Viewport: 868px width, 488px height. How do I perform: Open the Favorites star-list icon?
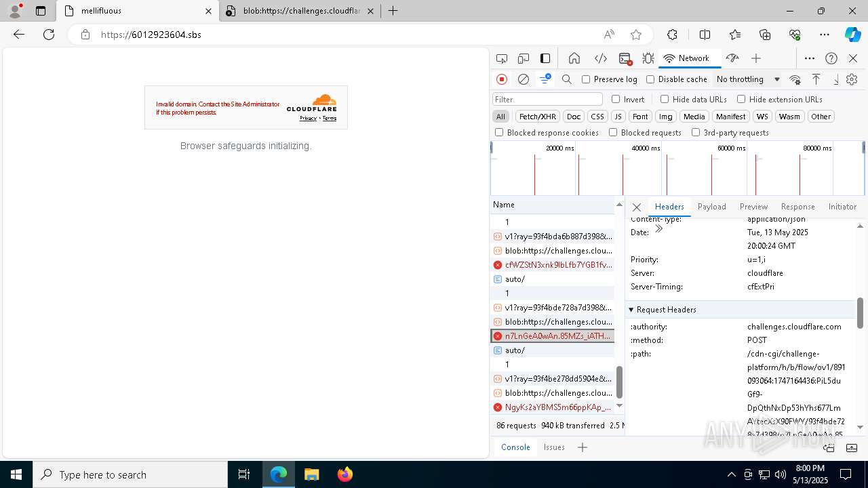click(735, 35)
